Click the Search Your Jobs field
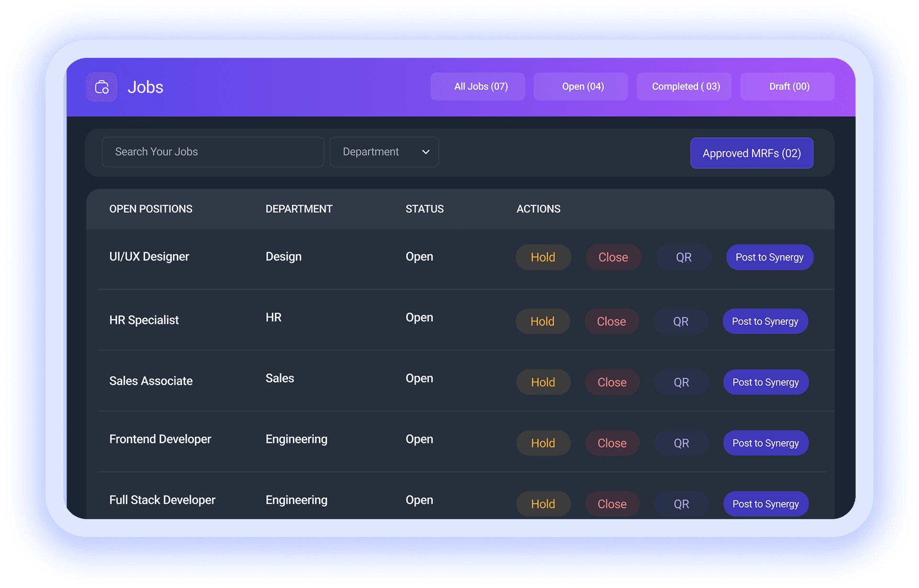The height and width of the screenshot is (588, 919). pos(213,152)
